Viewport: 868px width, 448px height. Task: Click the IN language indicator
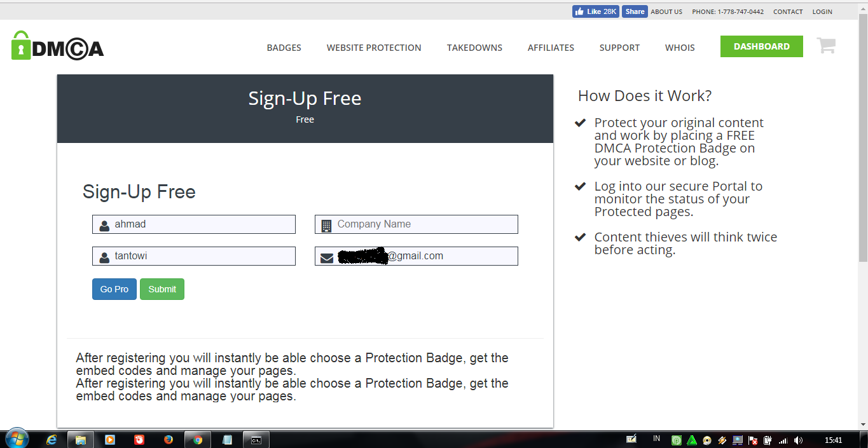coord(656,438)
